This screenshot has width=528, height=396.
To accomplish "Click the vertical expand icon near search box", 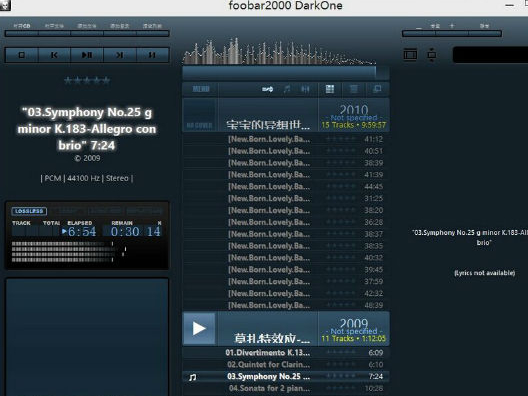I will (432, 55).
